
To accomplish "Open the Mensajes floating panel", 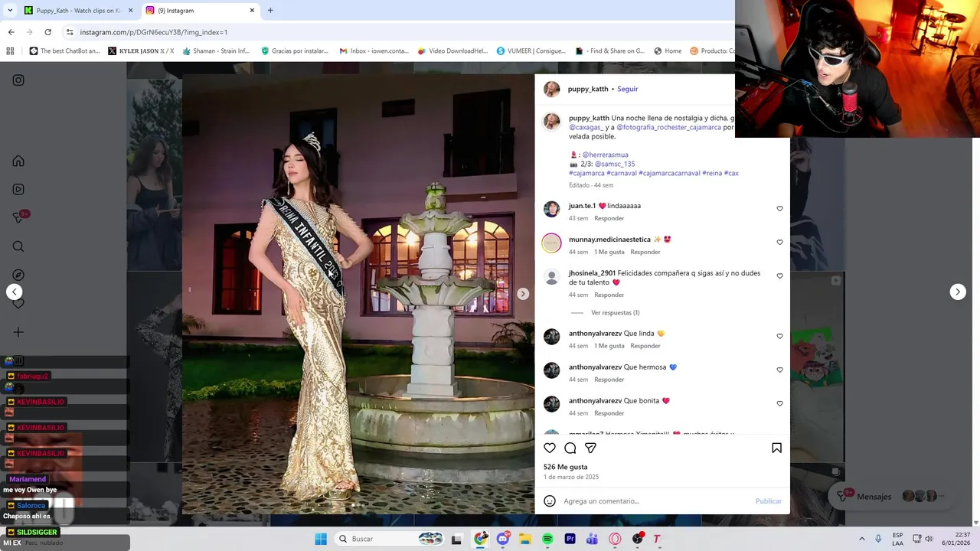I will [893, 497].
